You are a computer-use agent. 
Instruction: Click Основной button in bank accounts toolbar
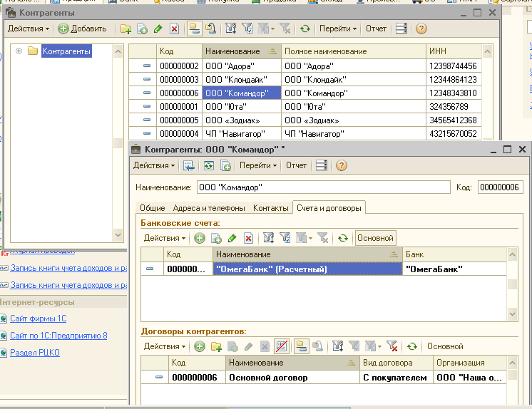tap(375, 238)
